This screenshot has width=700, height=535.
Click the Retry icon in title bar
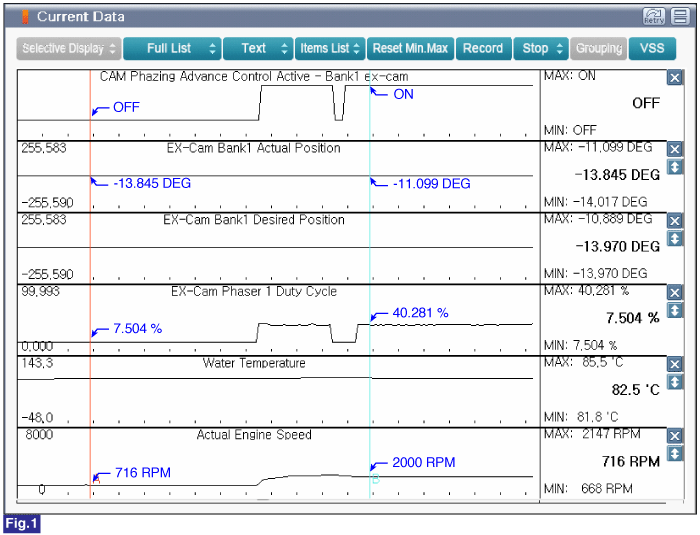point(654,17)
